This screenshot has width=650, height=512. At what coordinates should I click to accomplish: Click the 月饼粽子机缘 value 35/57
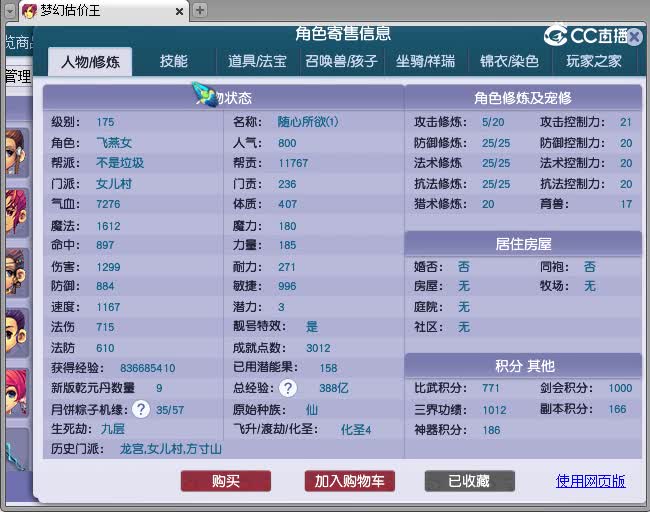click(170, 410)
